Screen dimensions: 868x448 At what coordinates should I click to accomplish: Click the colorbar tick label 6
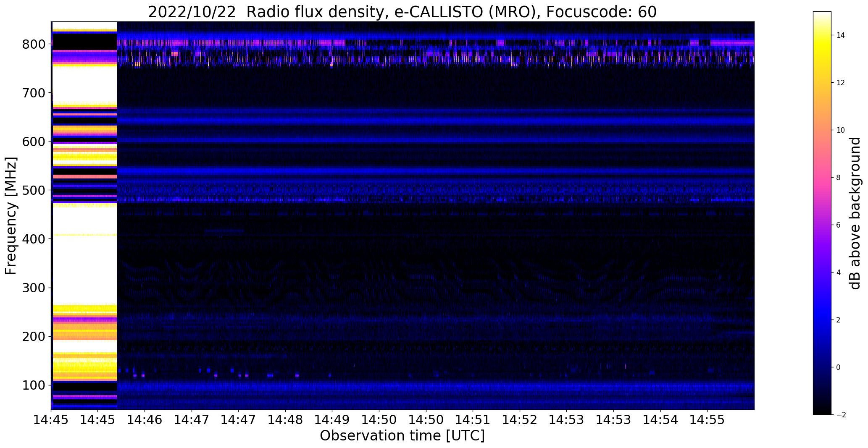click(x=839, y=225)
